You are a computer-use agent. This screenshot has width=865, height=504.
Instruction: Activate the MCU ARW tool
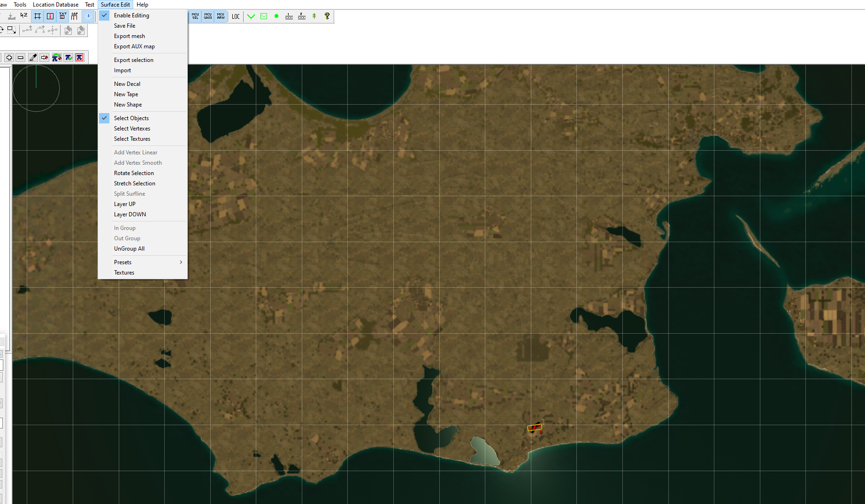220,16
